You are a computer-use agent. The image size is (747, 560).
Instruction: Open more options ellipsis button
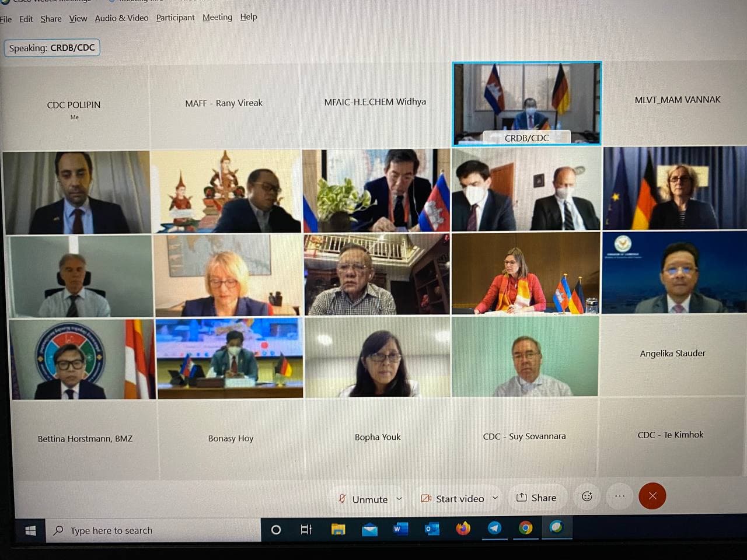point(620,496)
